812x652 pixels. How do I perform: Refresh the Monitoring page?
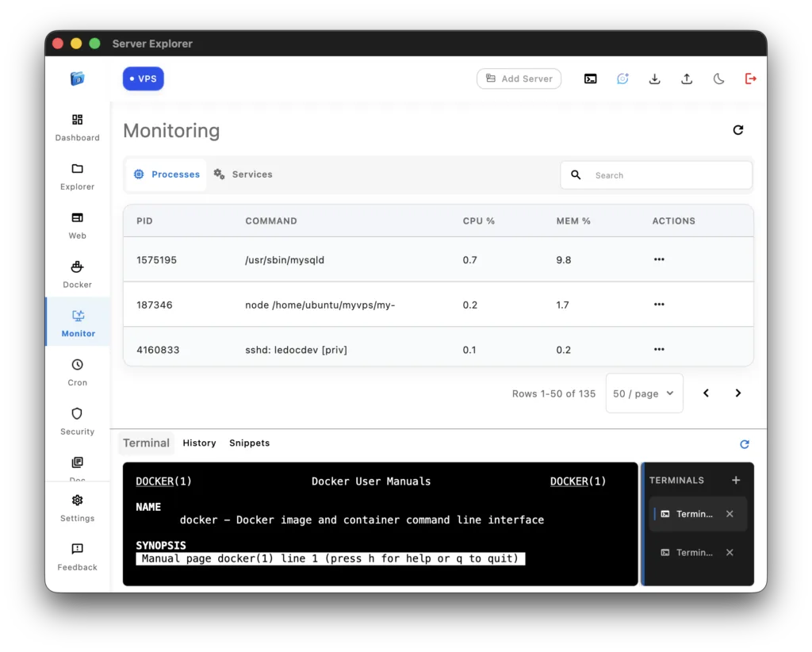coord(738,130)
